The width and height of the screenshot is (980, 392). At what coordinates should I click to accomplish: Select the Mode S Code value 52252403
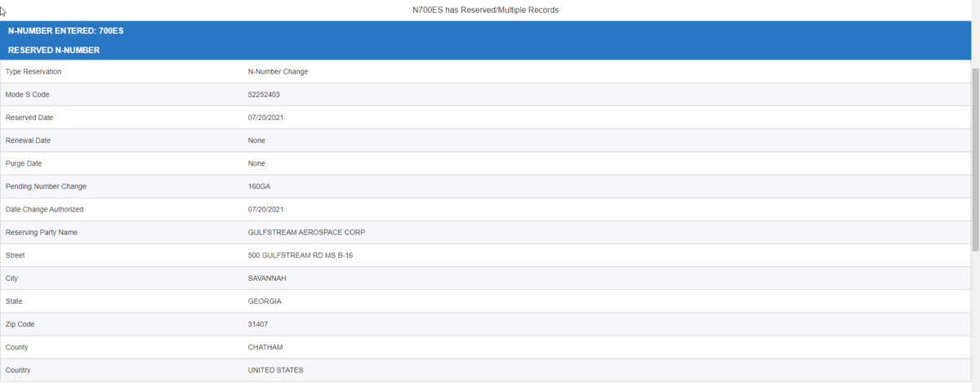pos(264,95)
